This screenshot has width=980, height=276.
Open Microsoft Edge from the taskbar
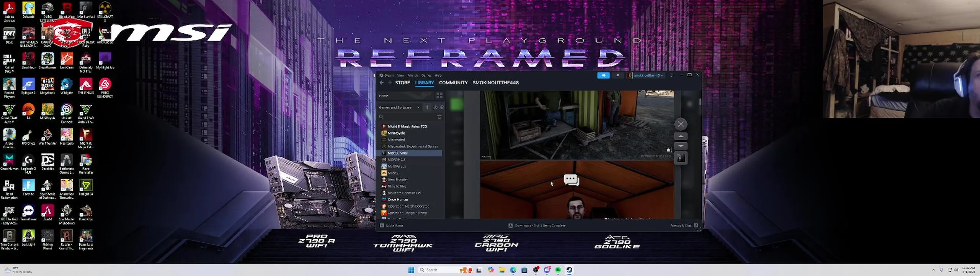coord(513,270)
